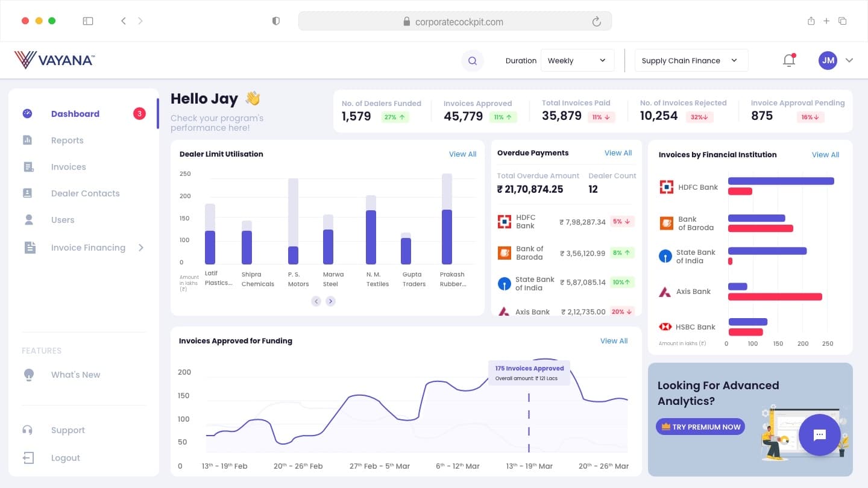Image resolution: width=868 pixels, height=488 pixels.
Task: Go to next dealers in chart carousel
Action: tap(330, 301)
